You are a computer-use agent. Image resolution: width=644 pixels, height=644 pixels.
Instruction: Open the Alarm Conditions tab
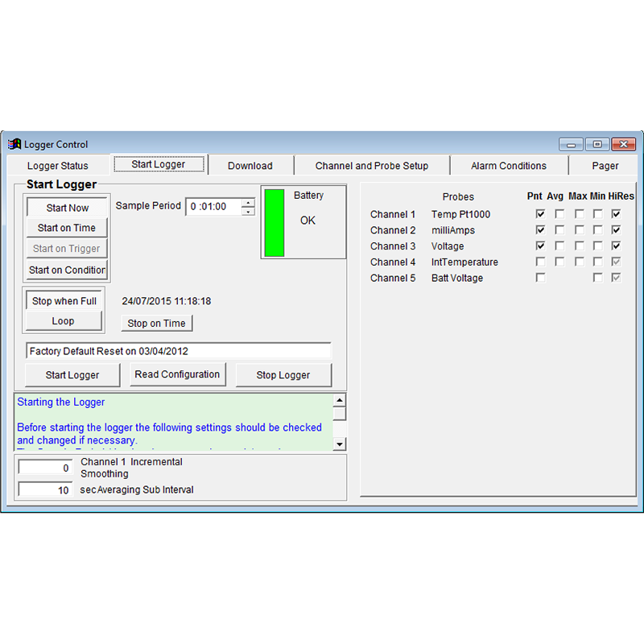(509, 166)
